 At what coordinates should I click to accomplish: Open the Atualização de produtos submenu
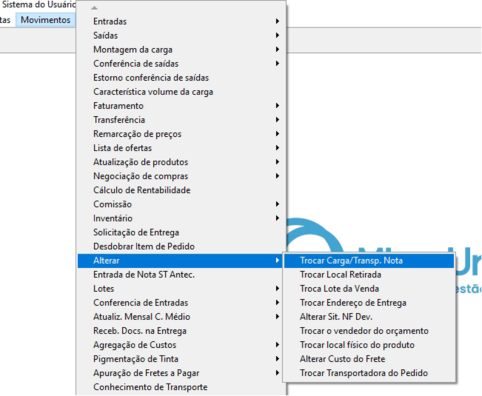click(182, 162)
